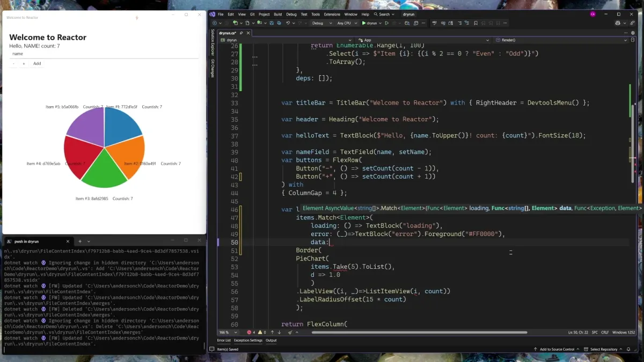Click the yellow warning count indicator
The height and width of the screenshot is (362, 644).
click(x=262, y=332)
